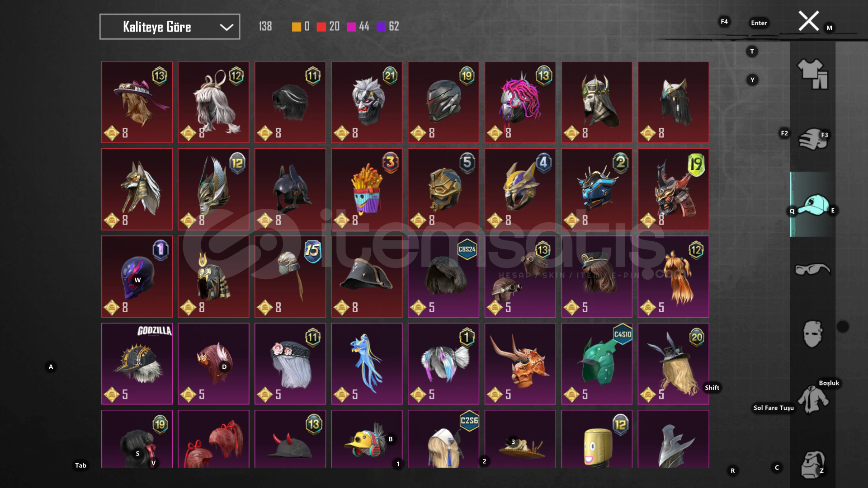Image resolution: width=868 pixels, height=488 pixels.
Task: Select the Godzilla cap item
Action: coord(137,364)
